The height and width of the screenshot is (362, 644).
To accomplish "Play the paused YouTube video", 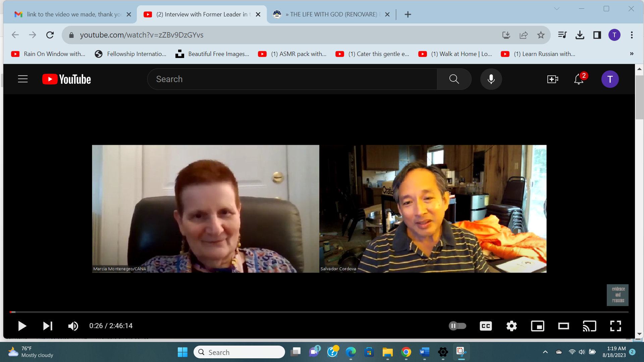I will tap(22, 326).
